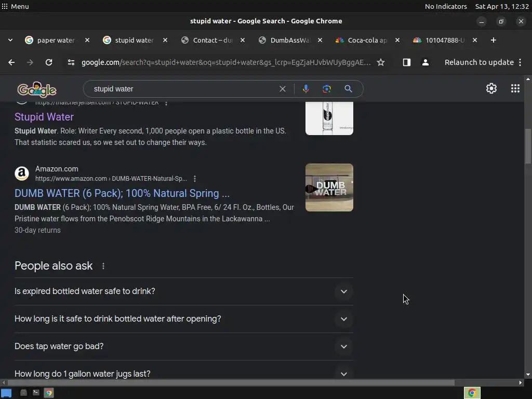The image size is (532, 399).
Task: Open Chrome side panel
Action: (406, 62)
